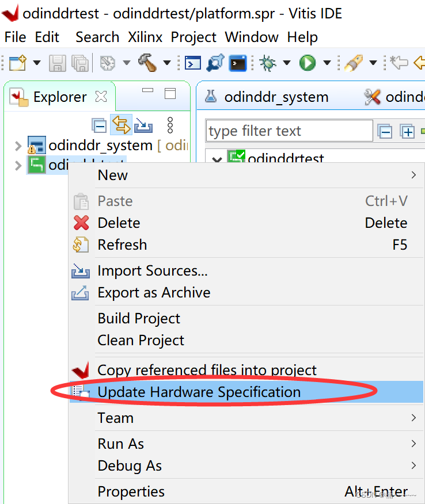Maximize the Explorer panel

(x=170, y=94)
